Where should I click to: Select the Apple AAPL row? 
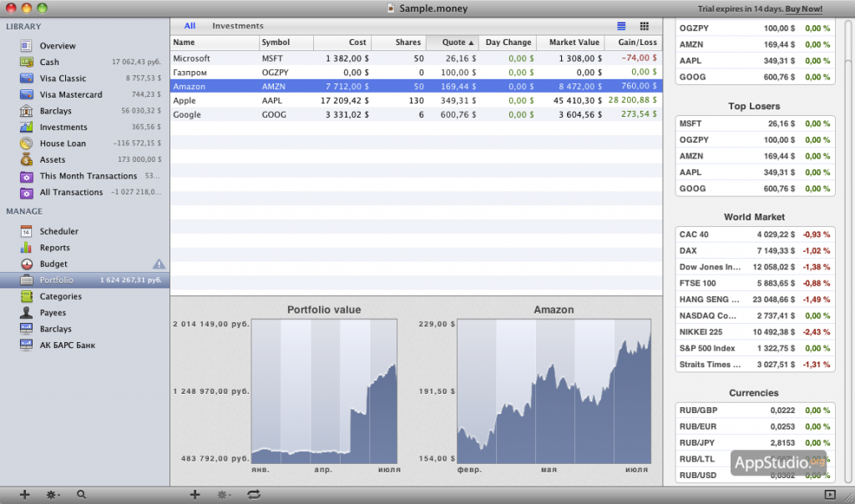(416, 101)
